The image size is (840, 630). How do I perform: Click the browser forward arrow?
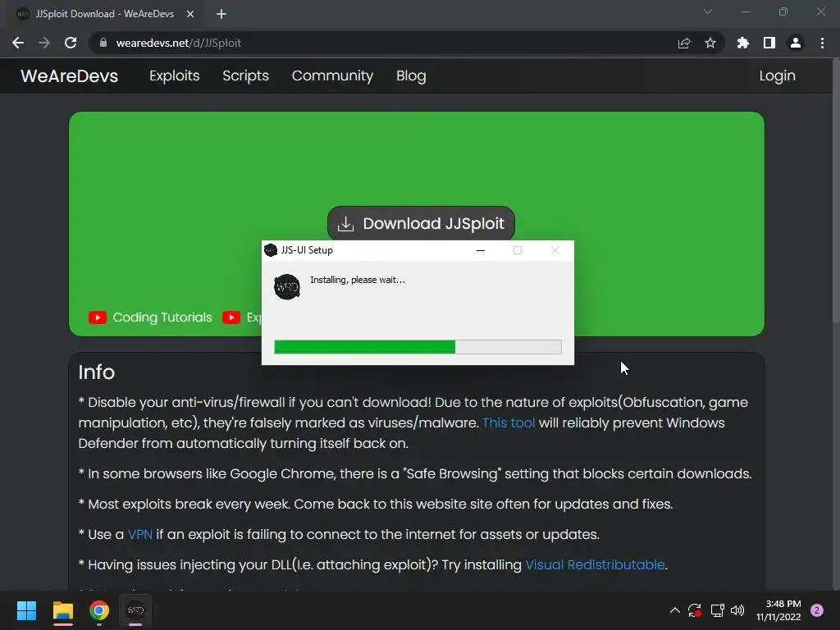pos(44,43)
